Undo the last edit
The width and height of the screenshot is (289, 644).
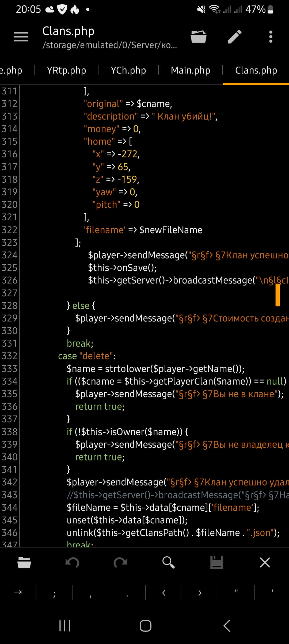click(x=72, y=562)
